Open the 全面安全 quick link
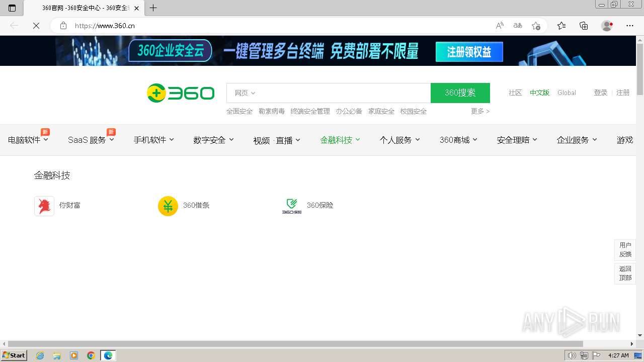This screenshot has height=362, width=644. 239,111
